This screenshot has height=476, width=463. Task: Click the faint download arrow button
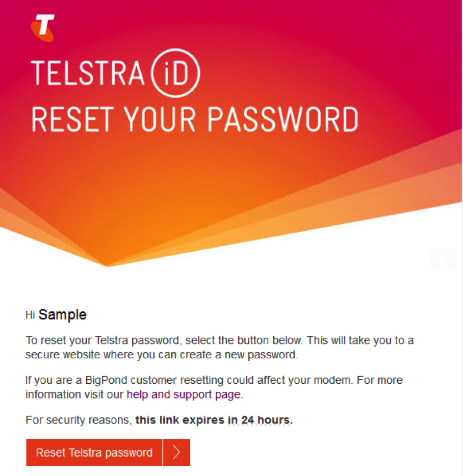(442, 260)
